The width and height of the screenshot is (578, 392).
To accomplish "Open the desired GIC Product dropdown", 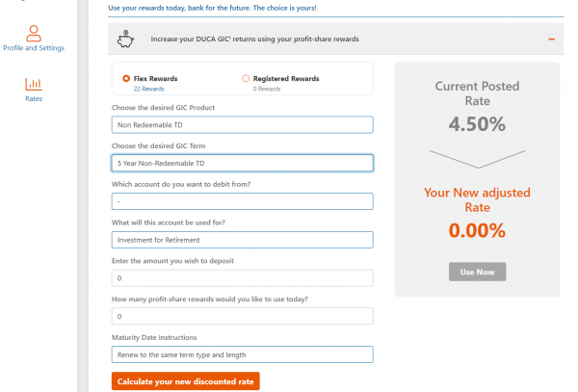I will tap(242, 124).
